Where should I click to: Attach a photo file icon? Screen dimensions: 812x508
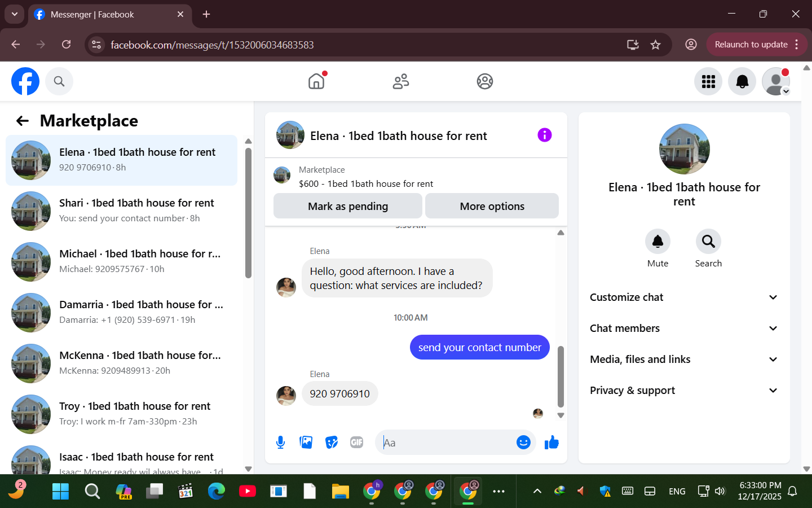coord(306,443)
